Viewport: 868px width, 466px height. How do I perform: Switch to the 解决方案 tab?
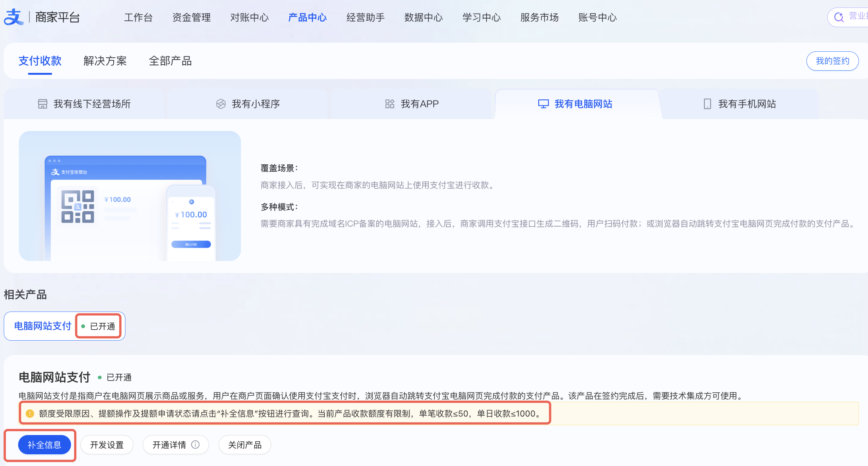coord(105,61)
